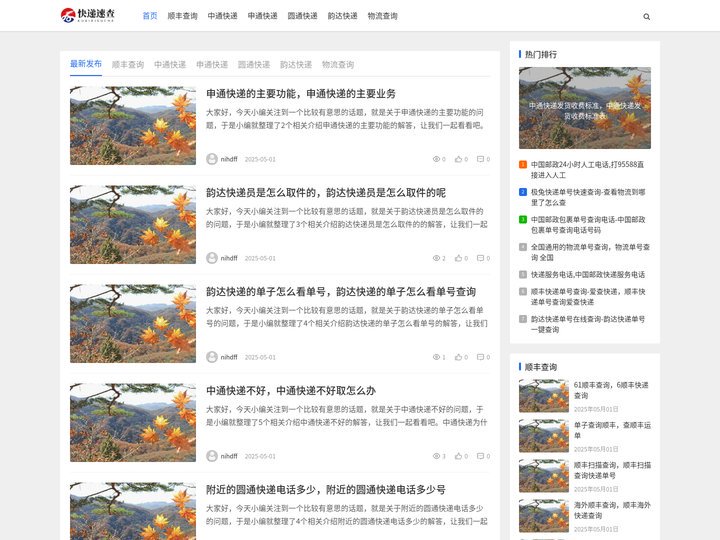This screenshot has width=720, height=540.
Task: Click nihdff avatar on 中通快递不好 post
Action: pyautogui.click(x=212, y=456)
